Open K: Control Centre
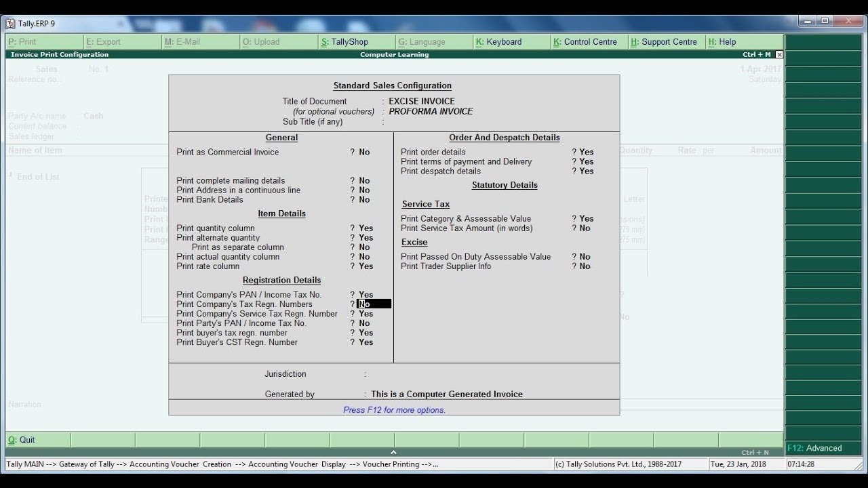This screenshot has height=488, width=868. click(590, 42)
